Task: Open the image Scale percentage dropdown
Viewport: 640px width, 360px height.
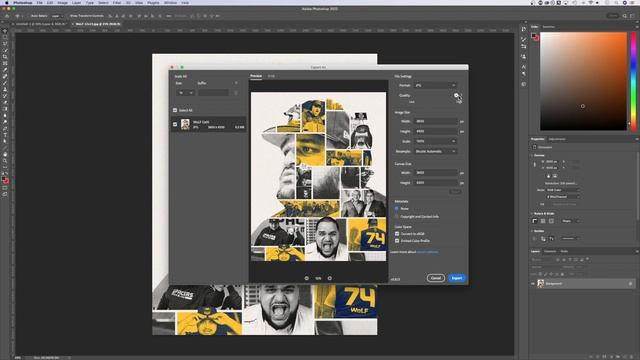Action: point(435,141)
